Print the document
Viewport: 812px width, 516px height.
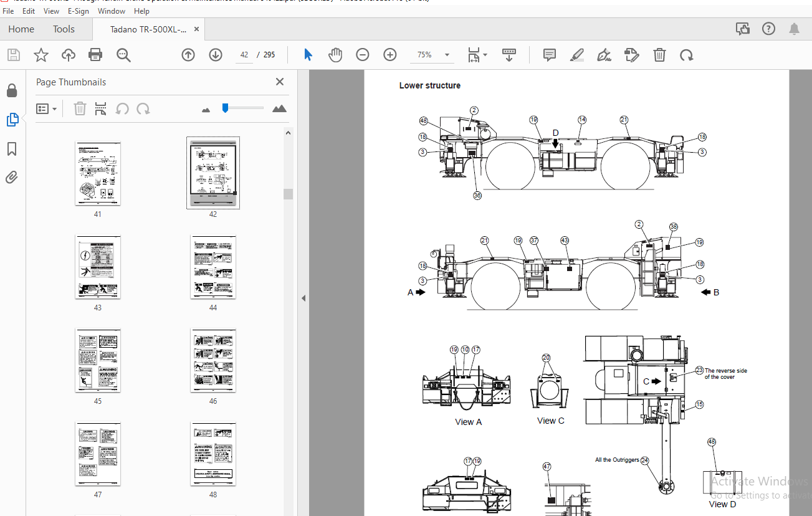point(95,55)
